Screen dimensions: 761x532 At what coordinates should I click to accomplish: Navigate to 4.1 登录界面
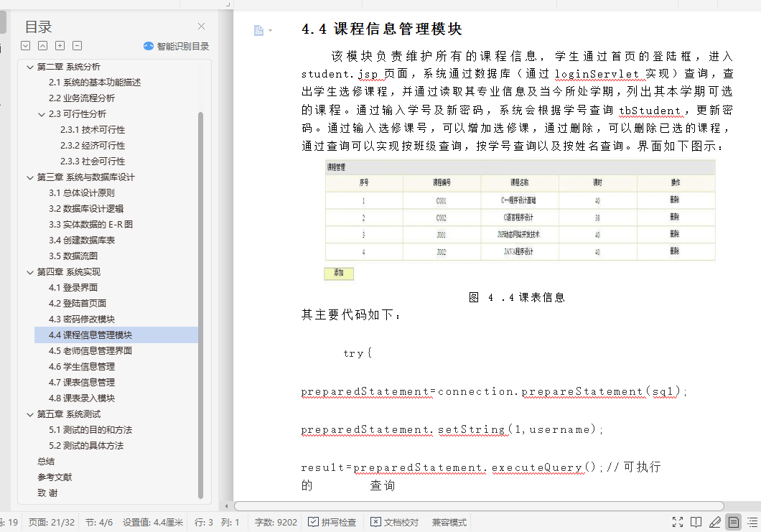[73, 287]
